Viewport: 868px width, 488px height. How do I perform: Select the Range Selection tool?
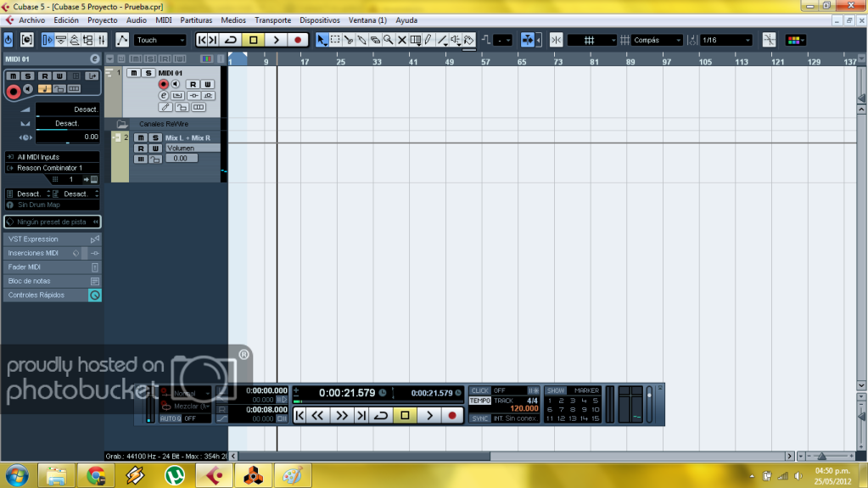[x=335, y=40]
